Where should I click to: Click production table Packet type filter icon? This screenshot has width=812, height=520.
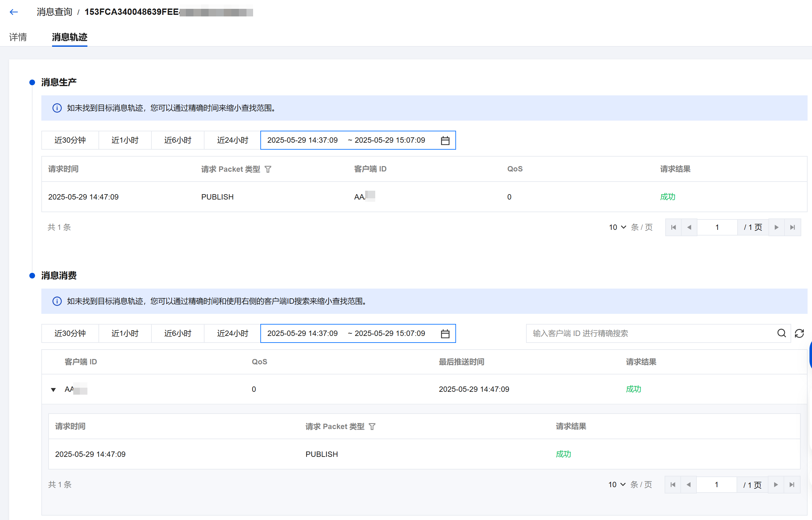tap(268, 169)
